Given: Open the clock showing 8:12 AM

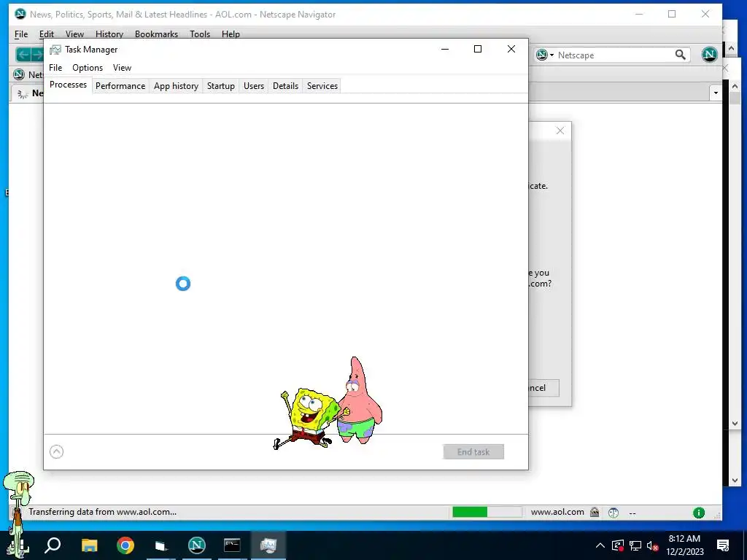Looking at the screenshot, I should coord(684,545).
